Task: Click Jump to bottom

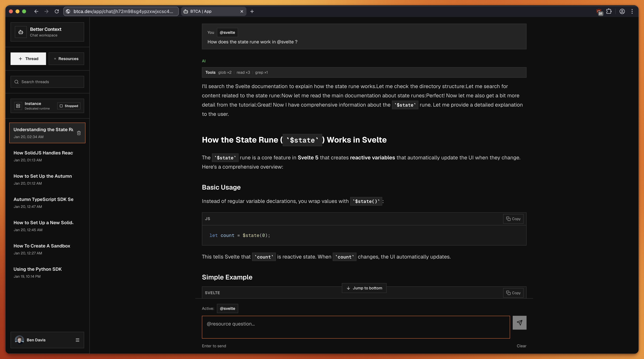Action: [364, 288]
